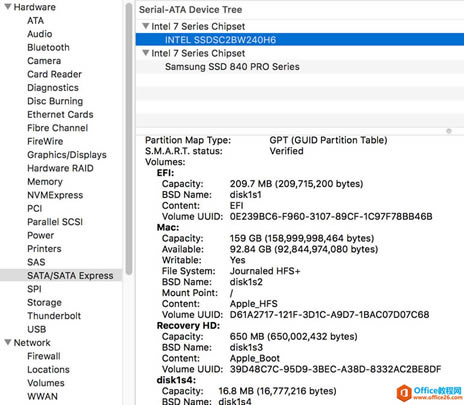Select Fibre Channel entry
This screenshot has height=405, width=464.
pos(58,128)
